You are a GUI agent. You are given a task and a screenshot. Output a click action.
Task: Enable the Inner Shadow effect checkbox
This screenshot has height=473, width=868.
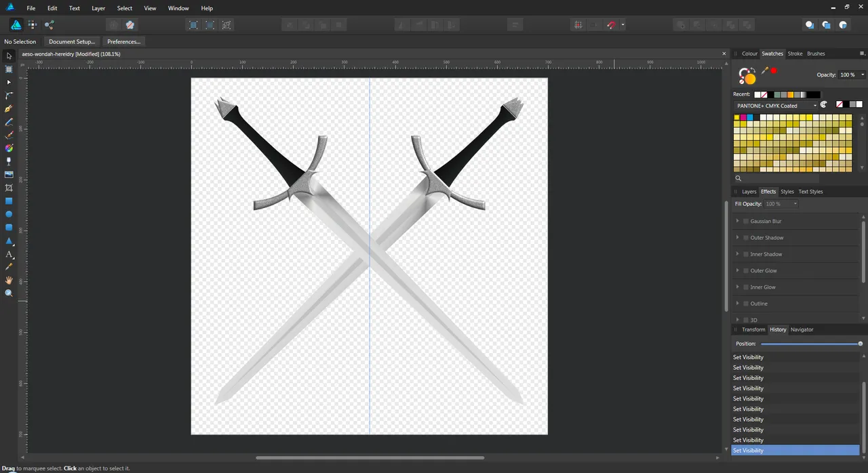(746, 254)
